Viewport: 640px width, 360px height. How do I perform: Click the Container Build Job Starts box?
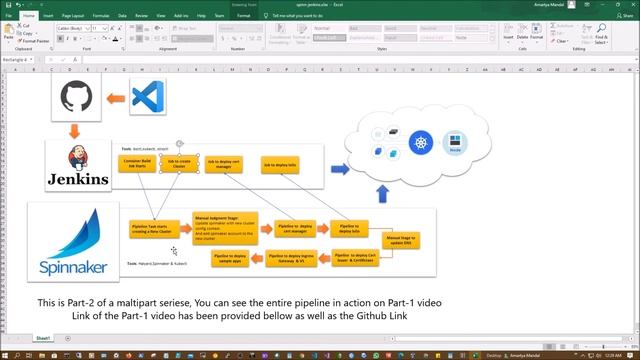[137, 163]
